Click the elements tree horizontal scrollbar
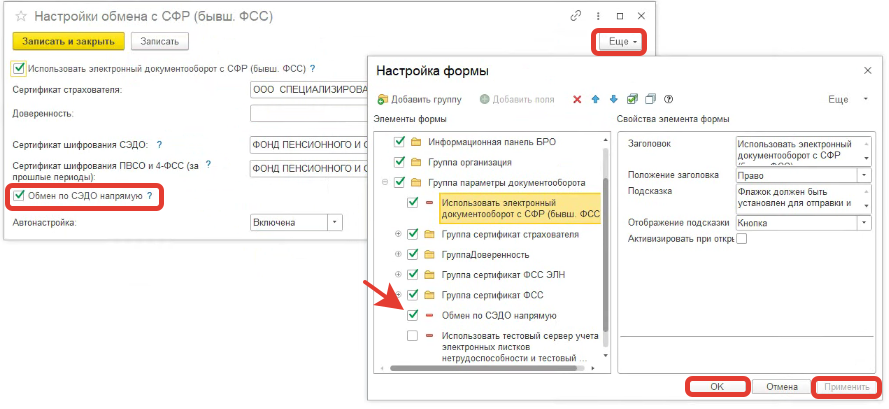 coord(485,368)
